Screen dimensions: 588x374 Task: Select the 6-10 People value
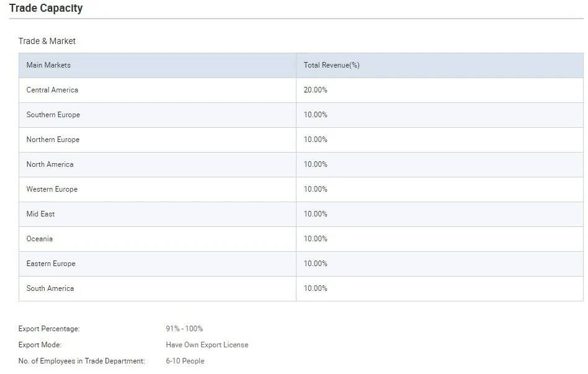click(185, 361)
